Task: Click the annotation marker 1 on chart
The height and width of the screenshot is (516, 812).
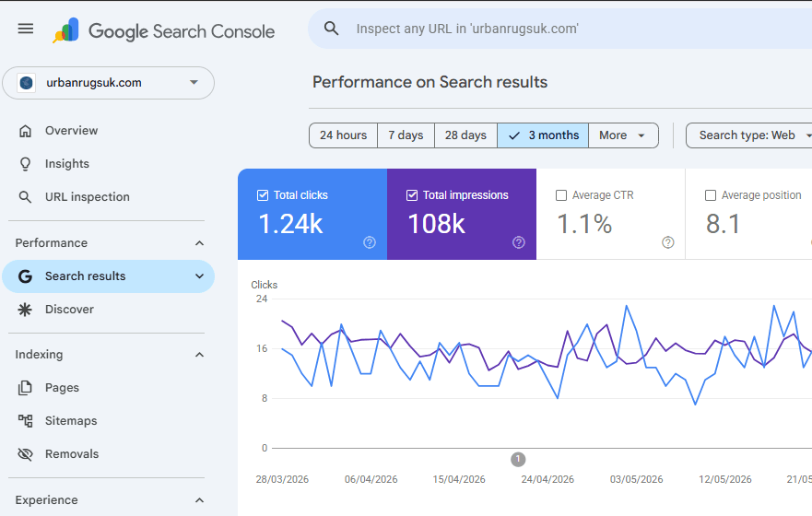Action: tap(518, 459)
